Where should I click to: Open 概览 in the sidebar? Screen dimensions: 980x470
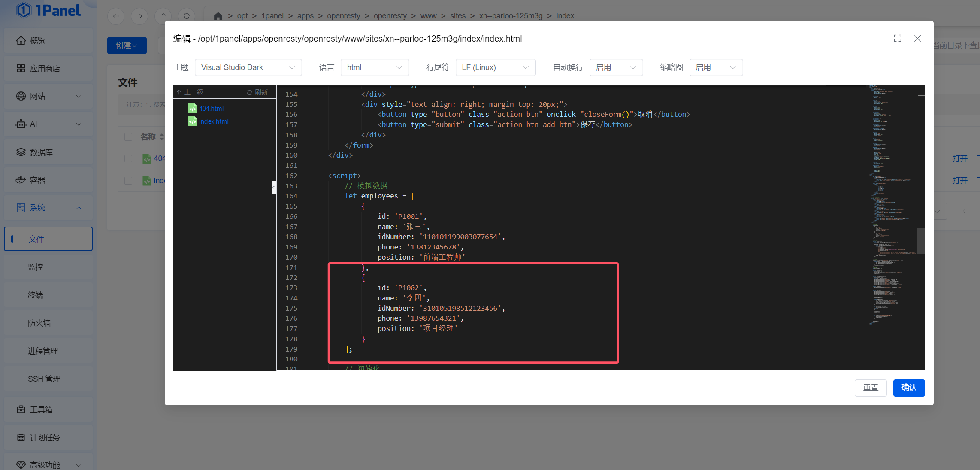pos(48,40)
